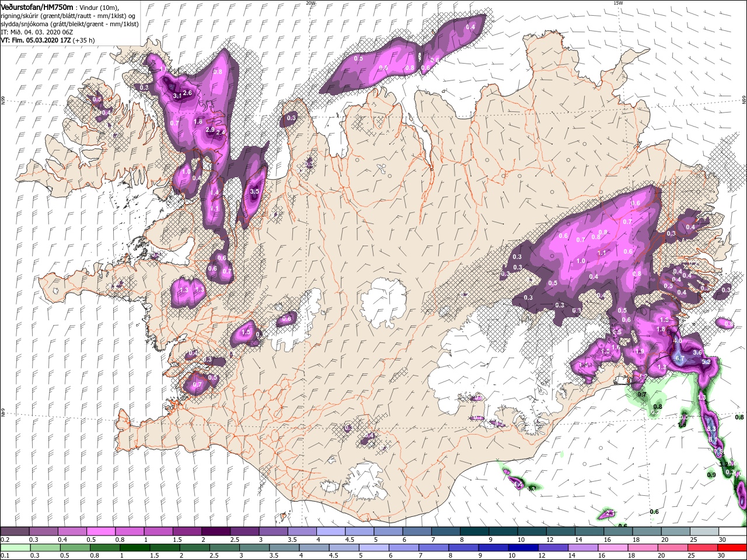Click the 3.6 precipitation value on the map

[697, 352]
